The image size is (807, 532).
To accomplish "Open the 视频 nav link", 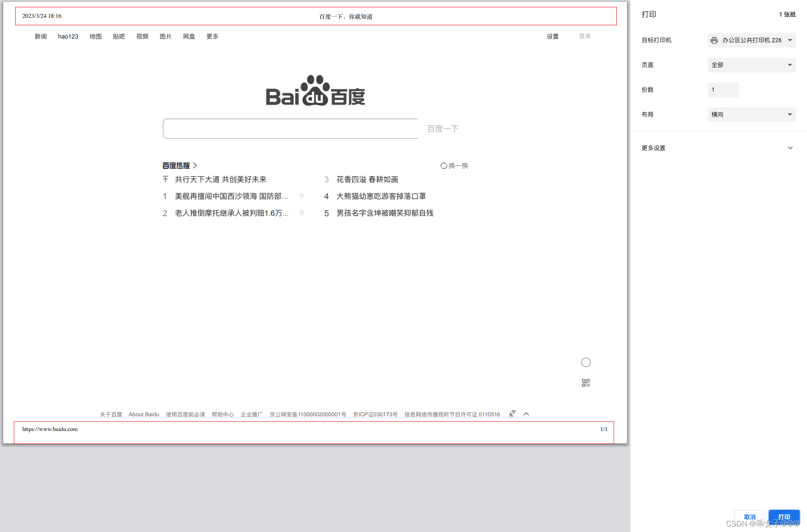I will pyautogui.click(x=142, y=37).
